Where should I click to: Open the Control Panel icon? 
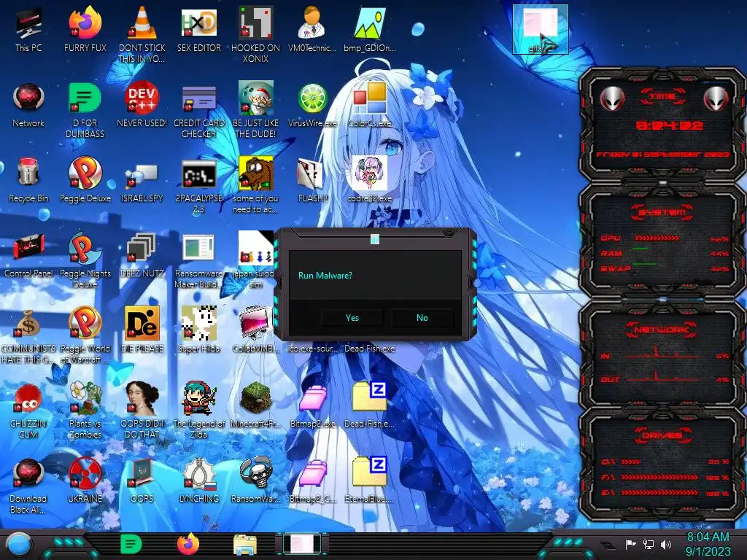click(28, 255)
